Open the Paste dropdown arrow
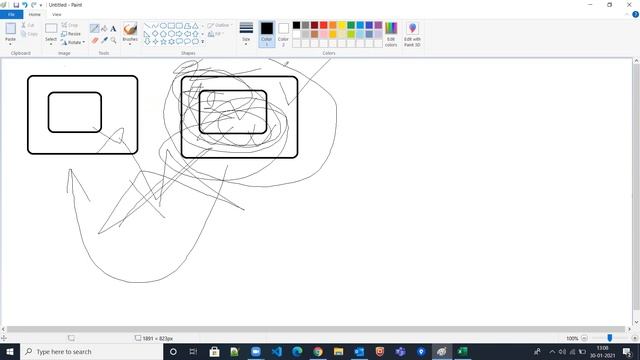The height and width of the screenshot is (360, 640). [11, 44]
